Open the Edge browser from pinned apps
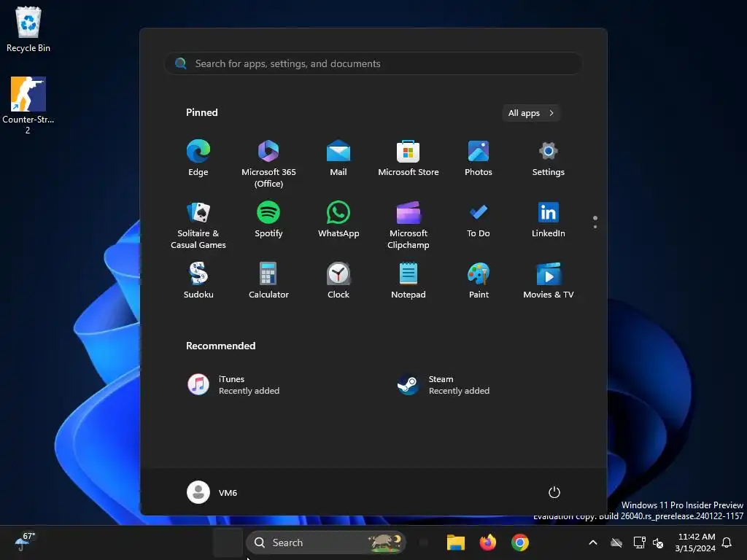Image resolution: width=747 pixels, height=560 pixels. (x=198, y=158)
